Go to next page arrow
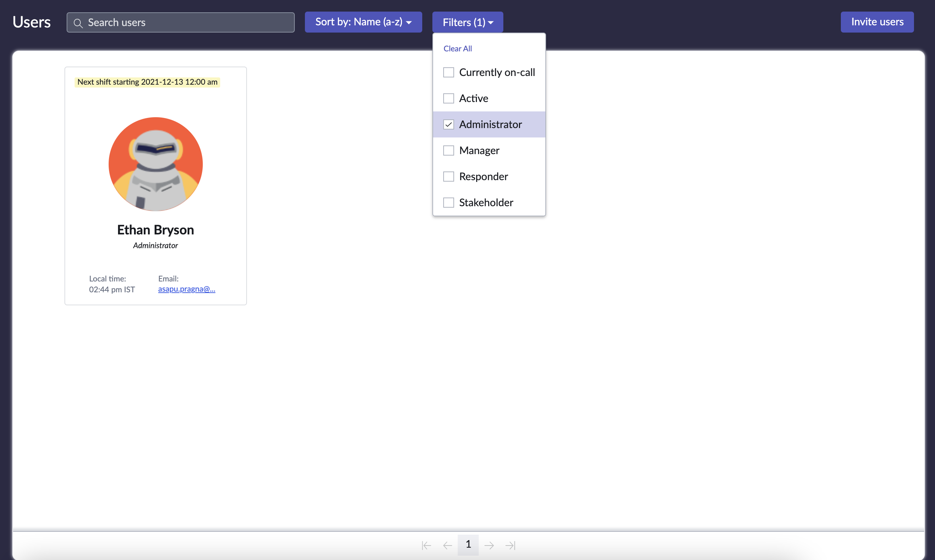935x560 pixels. pyautogui.click(x=489, y=545)
